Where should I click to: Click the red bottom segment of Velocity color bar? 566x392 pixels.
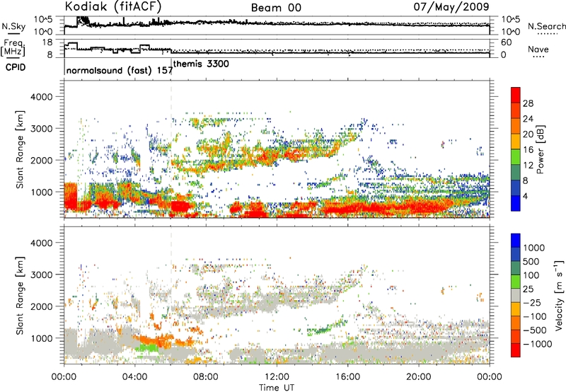coord(516,350)
